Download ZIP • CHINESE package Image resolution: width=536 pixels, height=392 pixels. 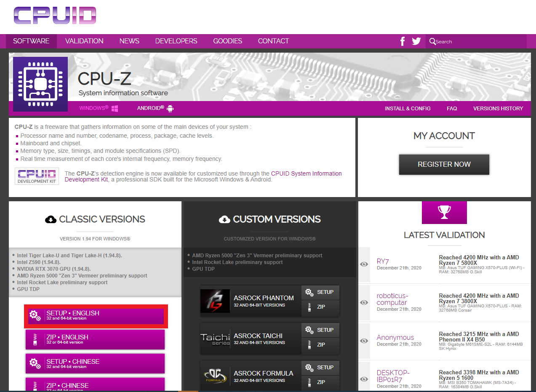[x=95, y=385]
